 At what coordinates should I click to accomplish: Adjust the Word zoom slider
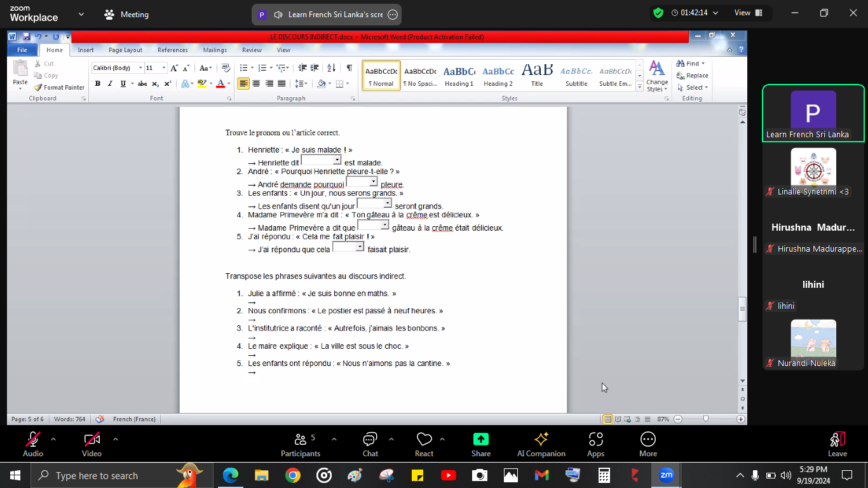coord(706,419)
